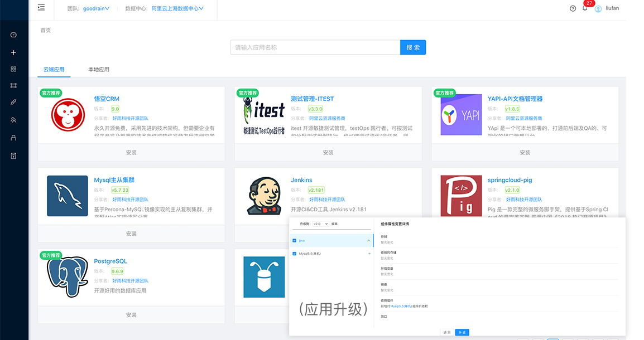The image size is (644, 340).
Task: Click the blue 升级 upgrade button
Action: (462, 332)
